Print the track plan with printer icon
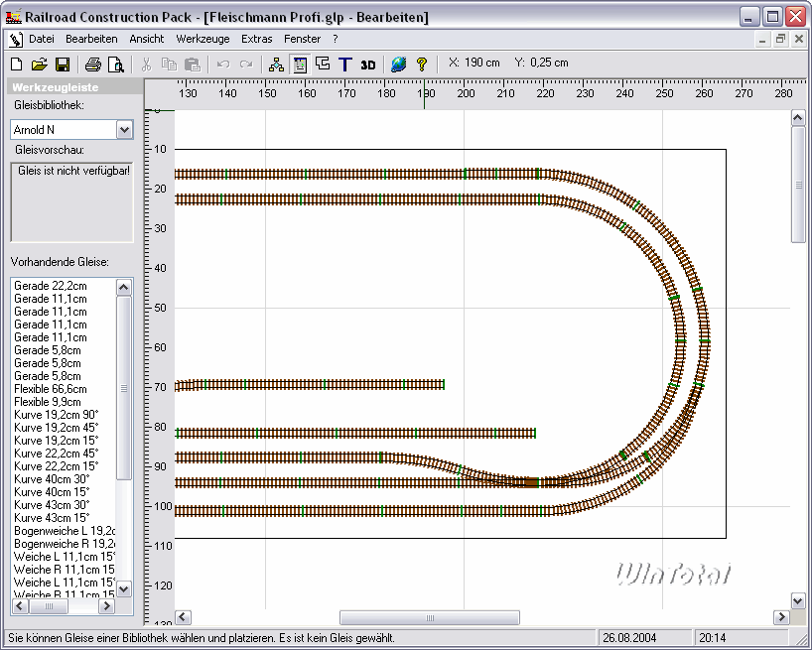 click(x=92, y=64)
